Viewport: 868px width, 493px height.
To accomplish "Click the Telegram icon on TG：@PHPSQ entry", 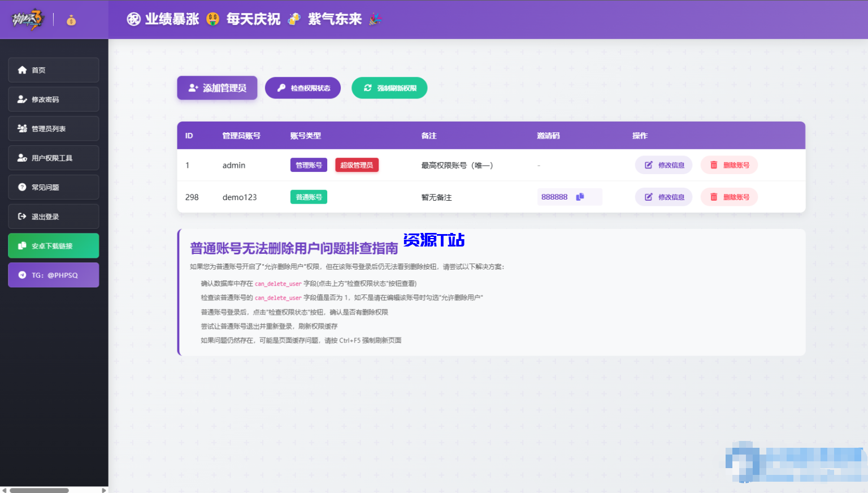I will (x=23, y=275).
